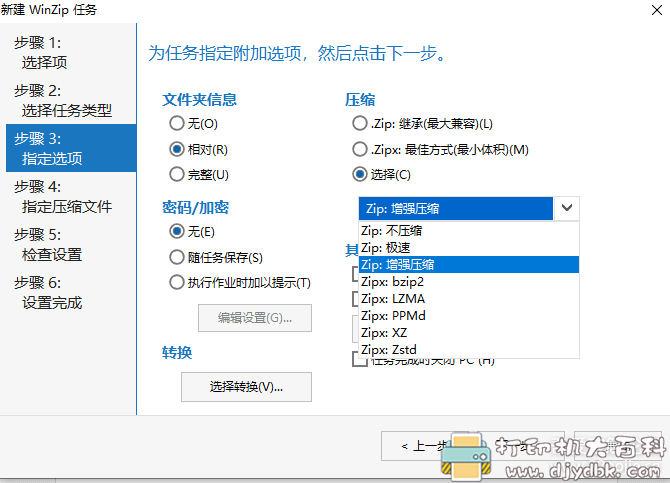670x483 pixels.
Task: Click the 选择转换(V)... button
Action: 246,387
